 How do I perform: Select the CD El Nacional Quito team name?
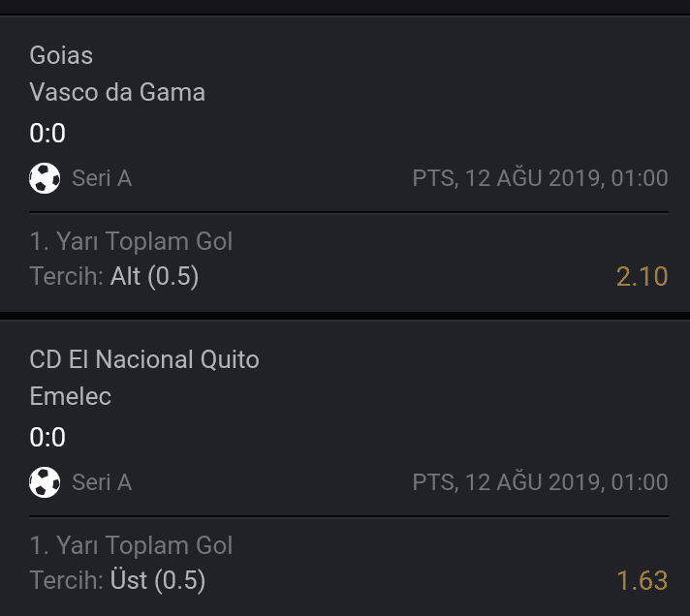click(x=144, y=359)
